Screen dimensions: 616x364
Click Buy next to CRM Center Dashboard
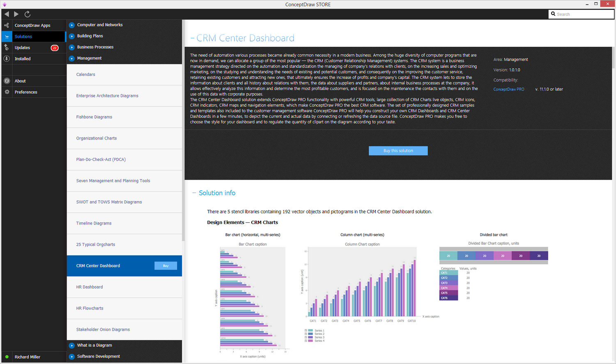coord(165,266)
